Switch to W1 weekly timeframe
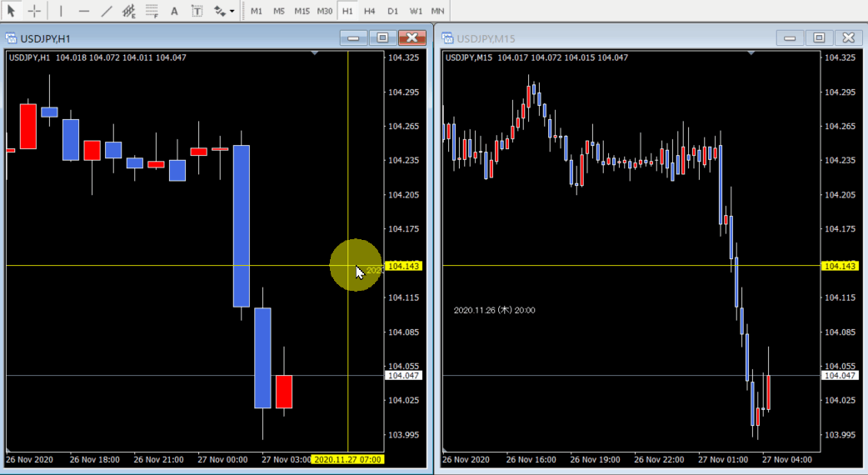Screen dimensions: 868x475 click(x=416, y=11)
